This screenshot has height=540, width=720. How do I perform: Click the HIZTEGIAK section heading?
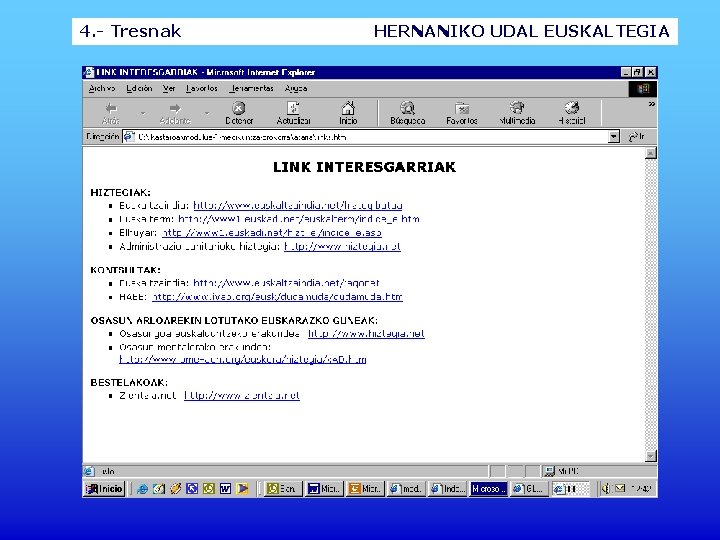point(120,192)
